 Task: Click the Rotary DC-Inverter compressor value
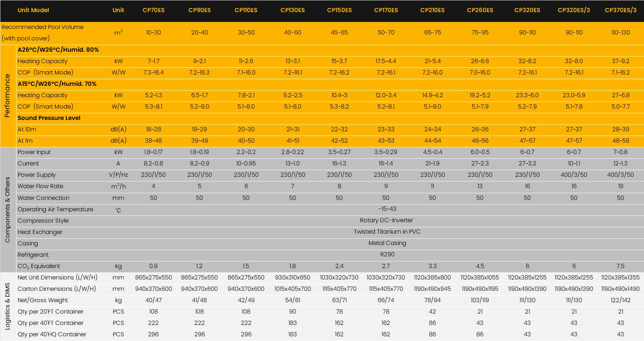point(386,220)
